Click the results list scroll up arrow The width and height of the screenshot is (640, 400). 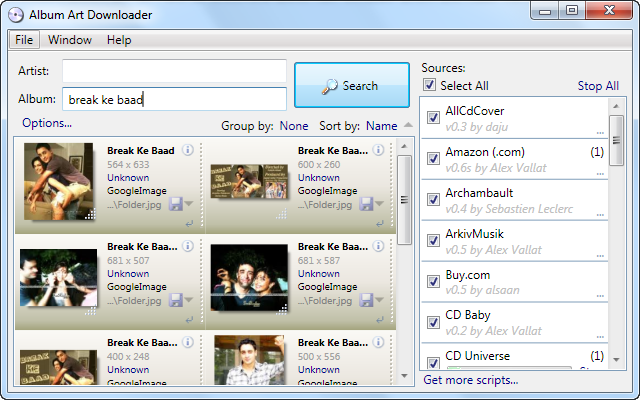404,146
